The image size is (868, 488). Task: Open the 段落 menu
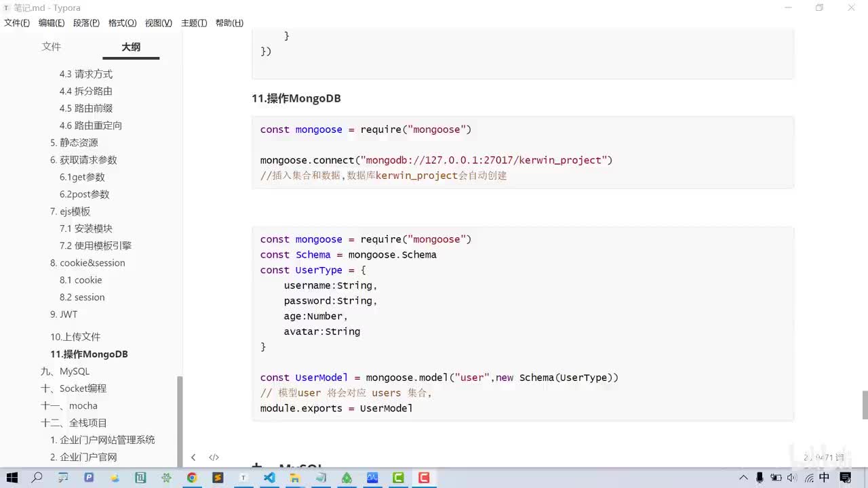coord(86,23)
